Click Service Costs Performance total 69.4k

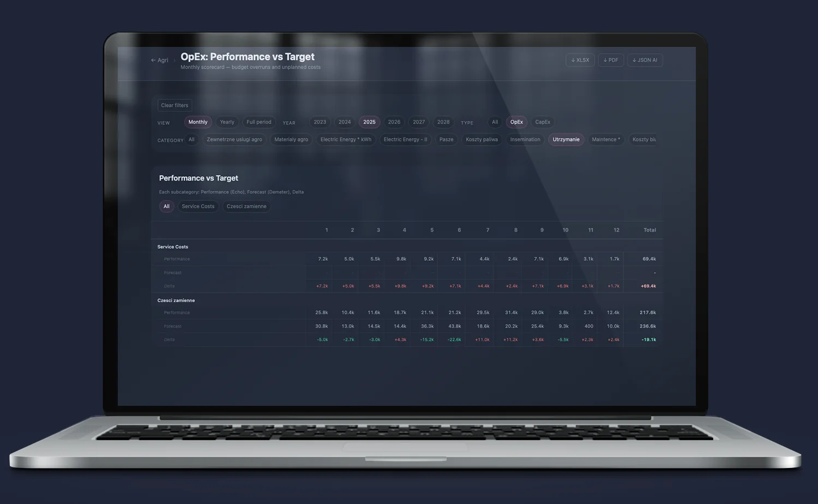pos(649,259)
